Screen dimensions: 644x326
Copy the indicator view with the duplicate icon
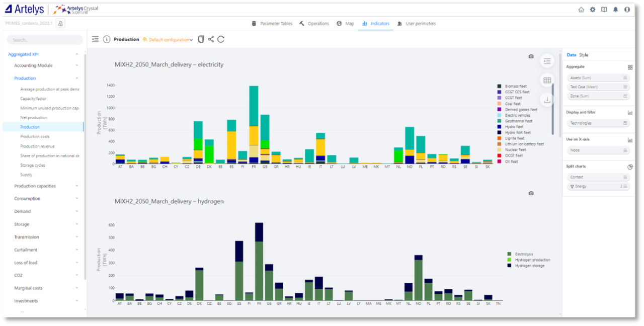[x=201, y=39]
